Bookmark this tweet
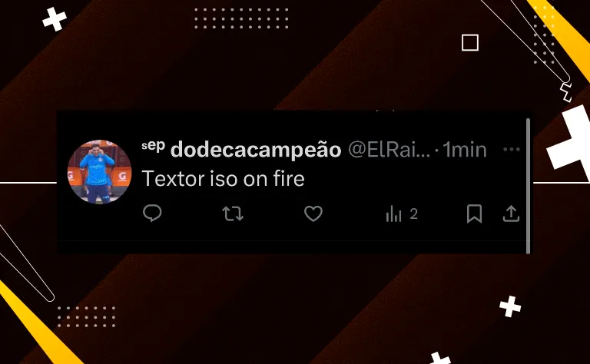Image resolution: width=590 pixels, height=364 pixels. click(x=474, y=213)
